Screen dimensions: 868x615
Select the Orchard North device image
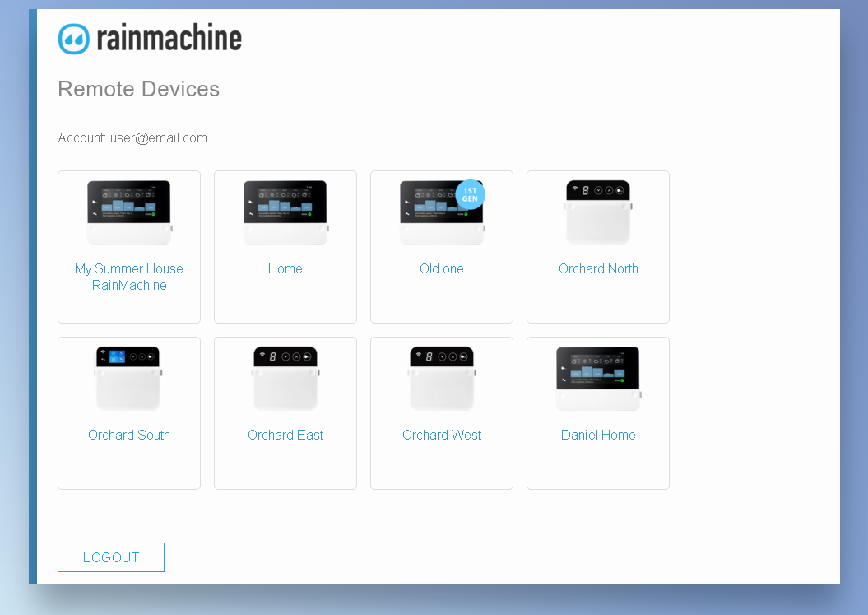tap(598, 212)
